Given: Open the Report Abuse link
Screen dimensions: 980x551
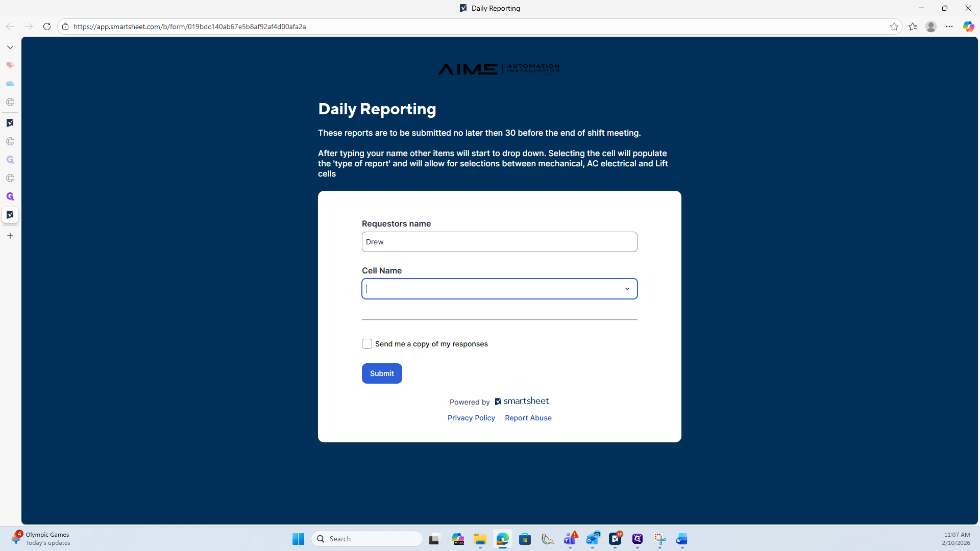Looking at the screenshot, I should (x=528, y=418).
